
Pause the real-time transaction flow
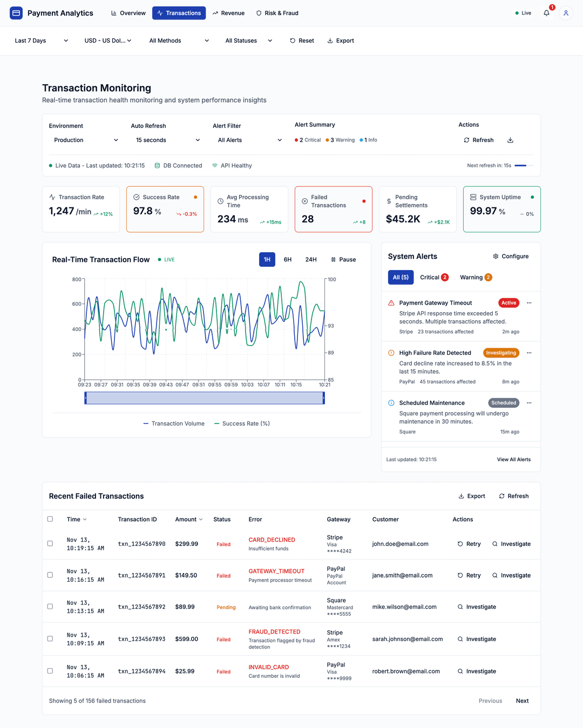click(343, 259)
